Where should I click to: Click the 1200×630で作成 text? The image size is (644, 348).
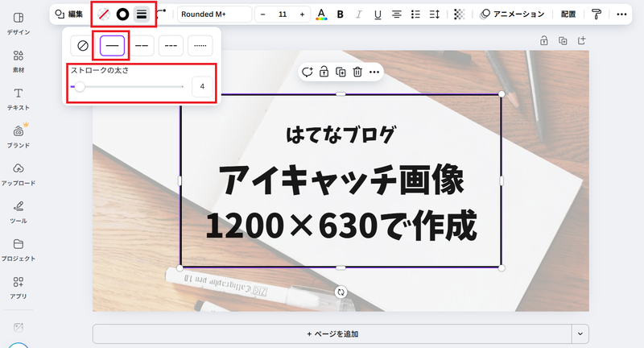[341, 225]
